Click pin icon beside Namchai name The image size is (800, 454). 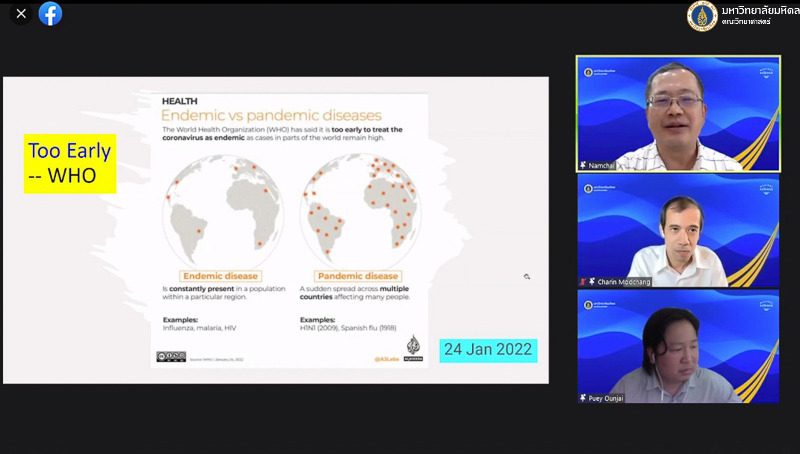click(x=583, y=164)
